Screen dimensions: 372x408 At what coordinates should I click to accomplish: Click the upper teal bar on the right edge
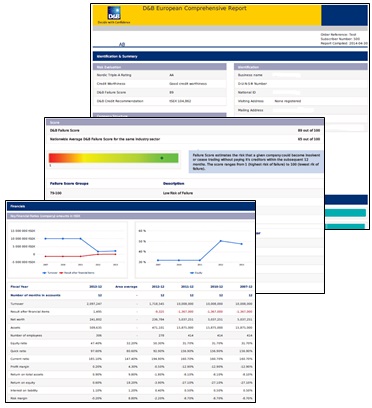pos(345,213)
